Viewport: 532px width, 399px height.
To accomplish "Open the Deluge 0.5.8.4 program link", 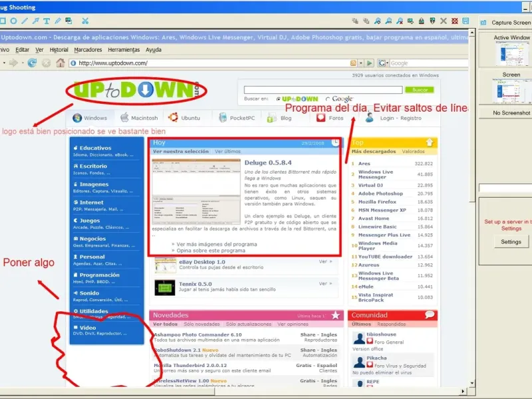I will tap(268, 163).
